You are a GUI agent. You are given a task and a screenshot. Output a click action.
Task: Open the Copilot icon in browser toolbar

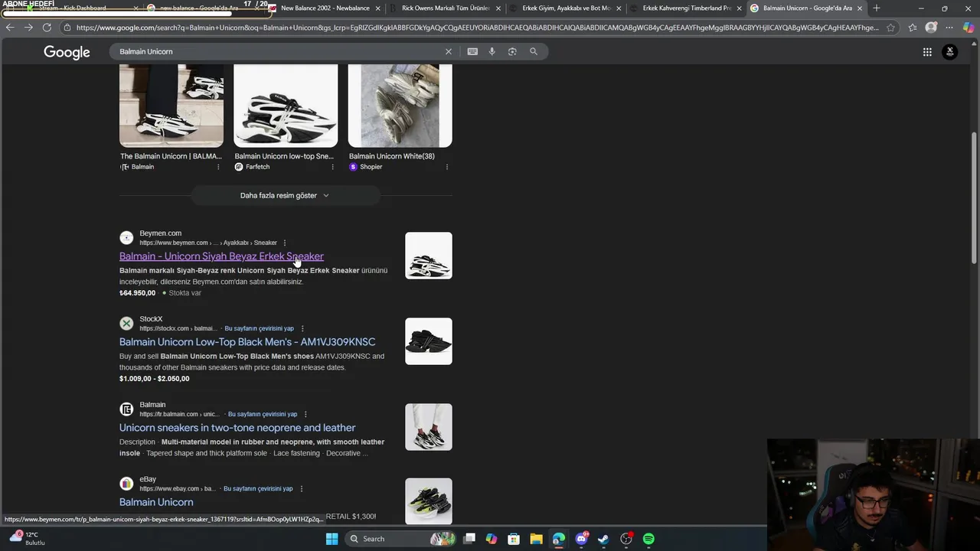[x=969, y=28]
